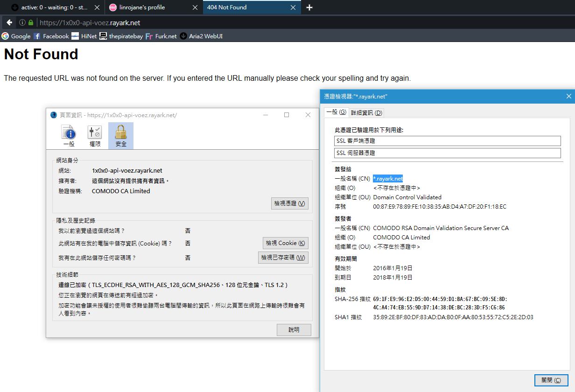Open the Aria2 WebUI bookmark
The height and width of the screenshot is (392, 575).
(201, 36)
